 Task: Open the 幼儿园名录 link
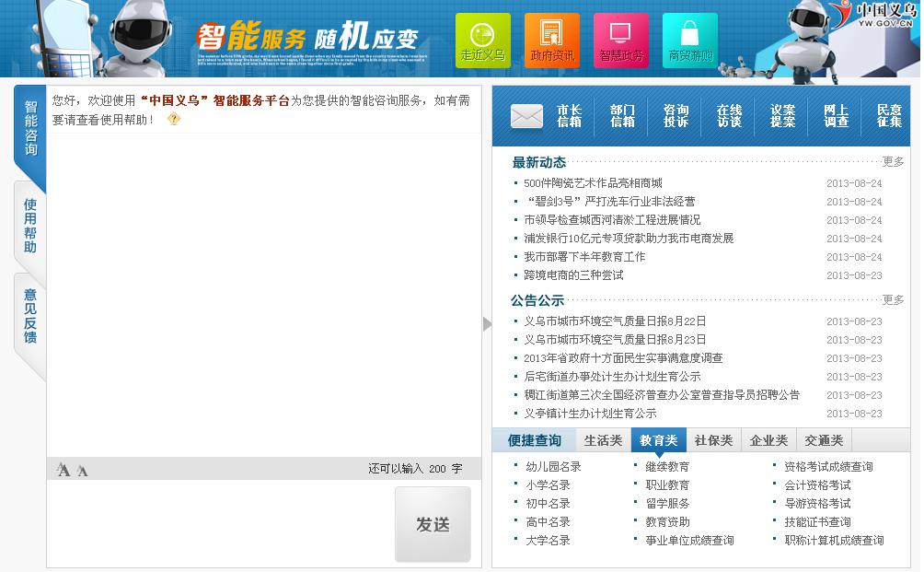tap(553, 467)
